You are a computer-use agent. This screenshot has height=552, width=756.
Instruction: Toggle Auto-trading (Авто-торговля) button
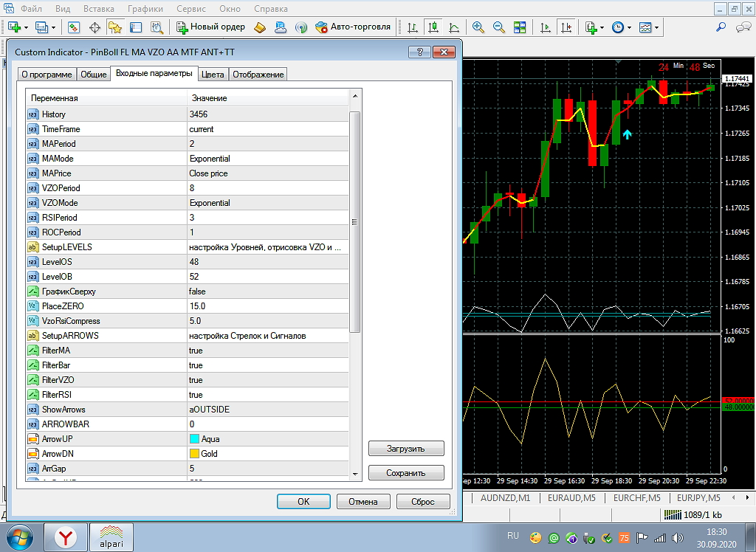pyautogui.click(x=353, y=27)
